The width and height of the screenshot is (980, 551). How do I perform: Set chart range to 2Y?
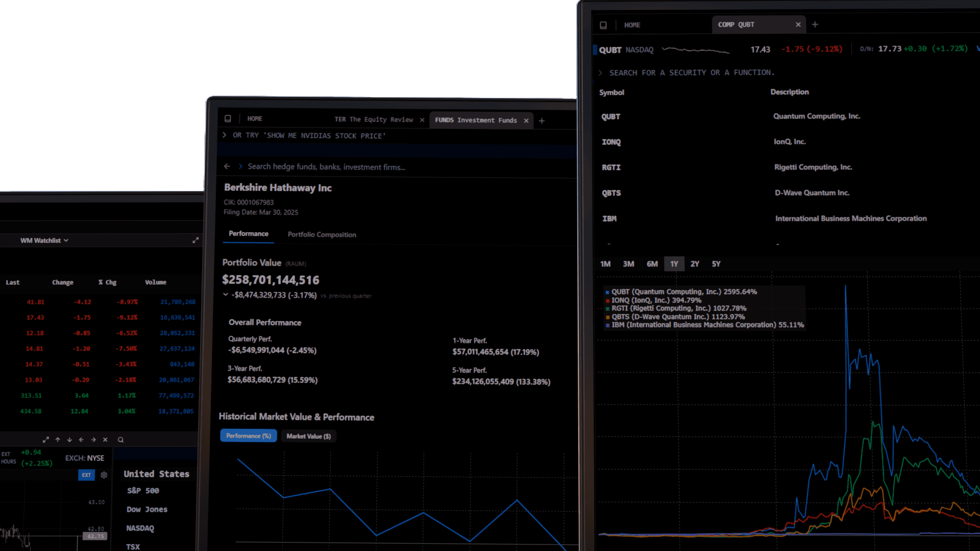coord(695,264)
